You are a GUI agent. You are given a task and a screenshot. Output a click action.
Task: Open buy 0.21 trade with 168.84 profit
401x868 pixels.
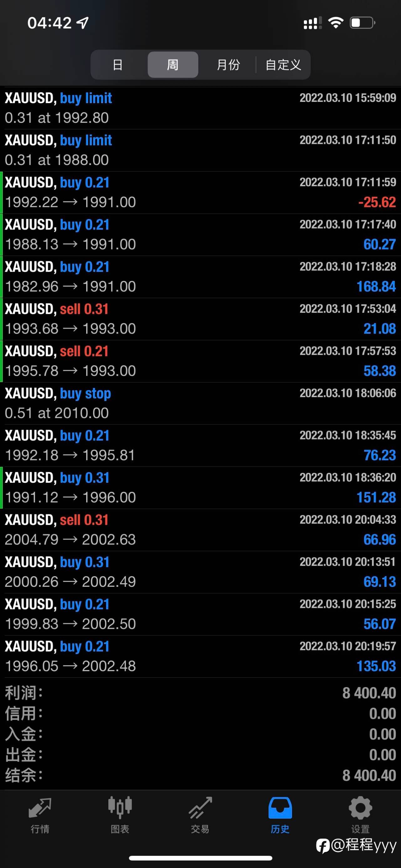coord(200,277)
